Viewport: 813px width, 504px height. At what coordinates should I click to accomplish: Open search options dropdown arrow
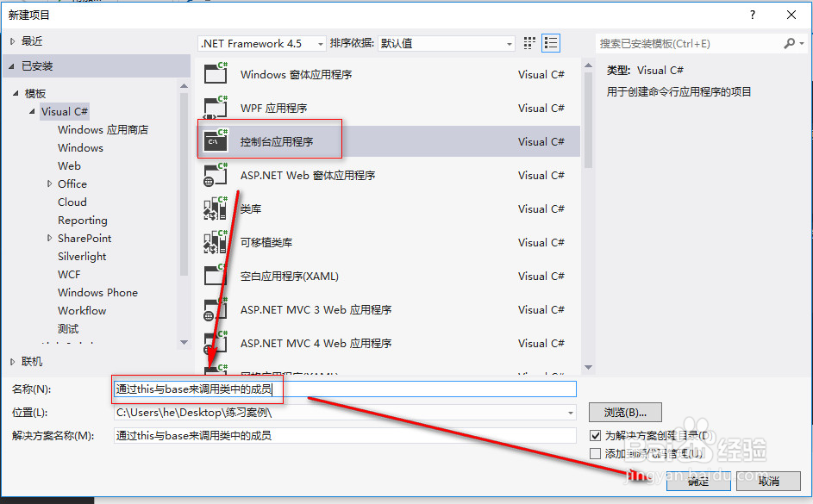pos(802,44)
